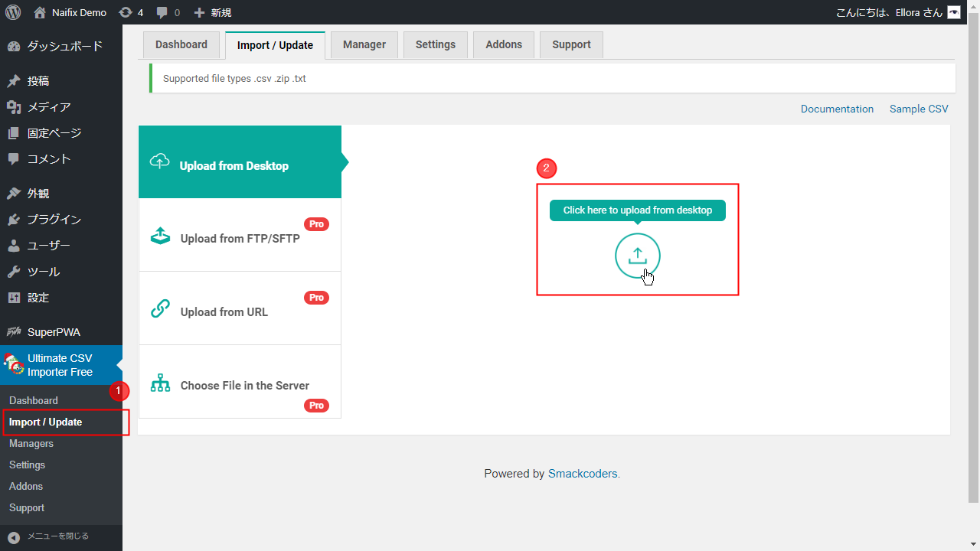Open the Documentation link
Viewport: 980px width, 551px height.
tap(837, 109)
